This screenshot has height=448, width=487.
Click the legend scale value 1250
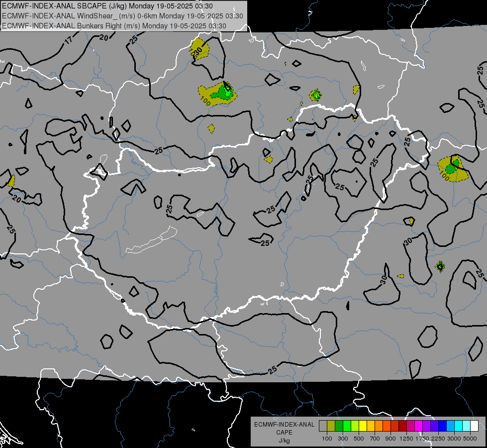point(406,439)
